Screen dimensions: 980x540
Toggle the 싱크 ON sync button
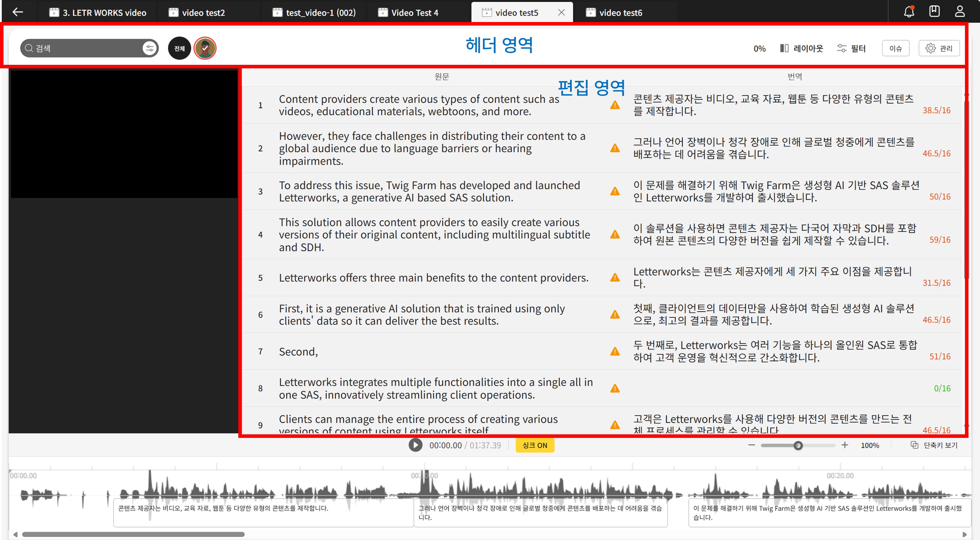534,445
